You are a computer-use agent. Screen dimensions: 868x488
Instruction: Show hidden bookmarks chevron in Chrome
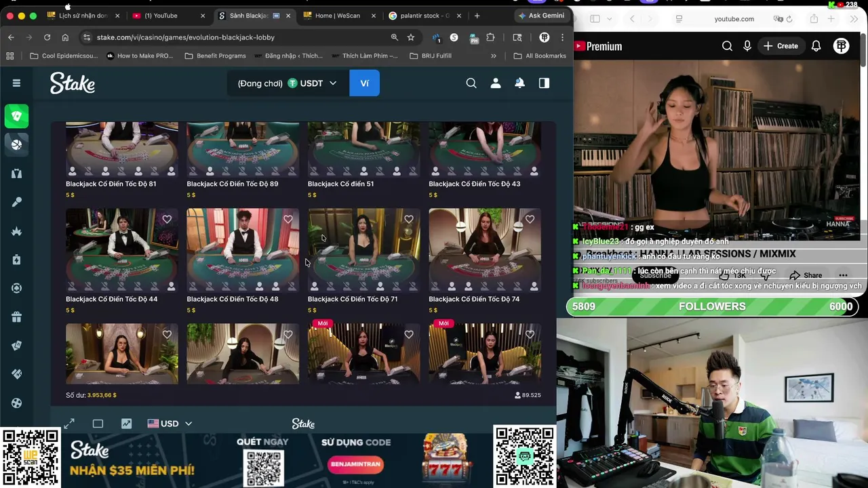click(493, 56)
